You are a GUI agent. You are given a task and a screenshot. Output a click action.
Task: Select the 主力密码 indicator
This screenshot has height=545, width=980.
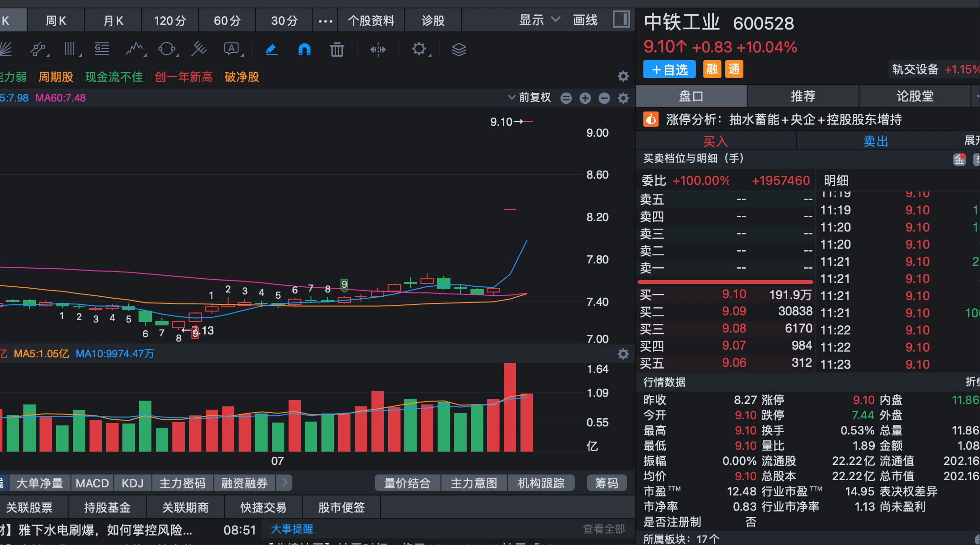182,483
